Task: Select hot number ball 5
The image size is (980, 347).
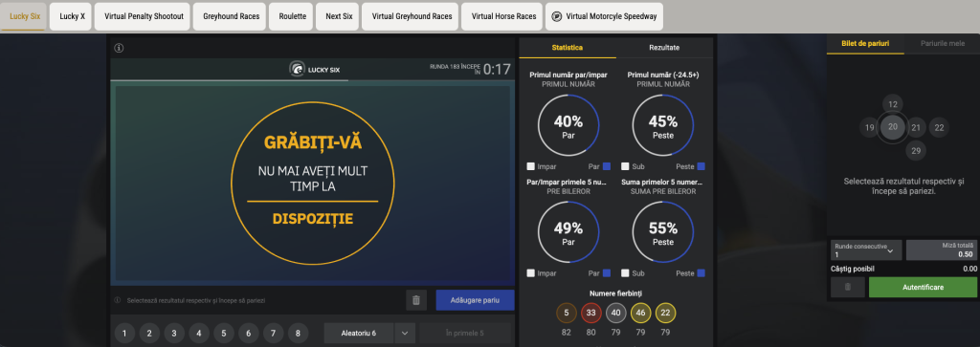Action: coord(567,313)
